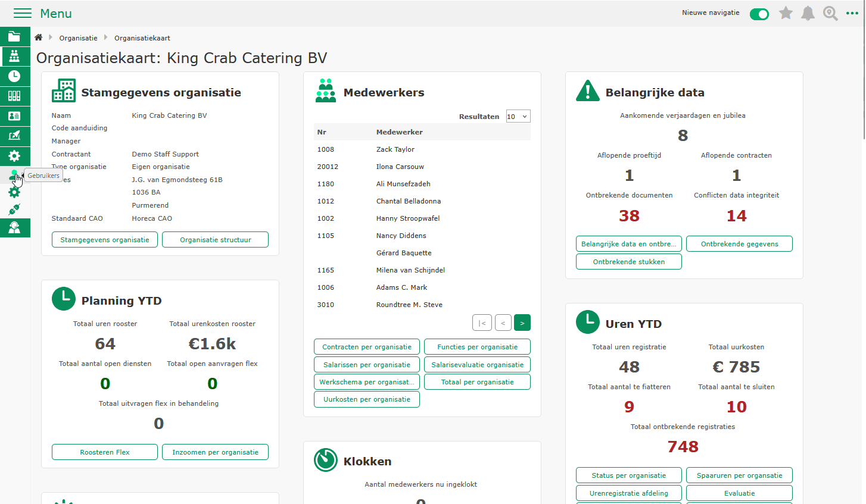Click the employee badge icon in the sidebar

[15, 116]
